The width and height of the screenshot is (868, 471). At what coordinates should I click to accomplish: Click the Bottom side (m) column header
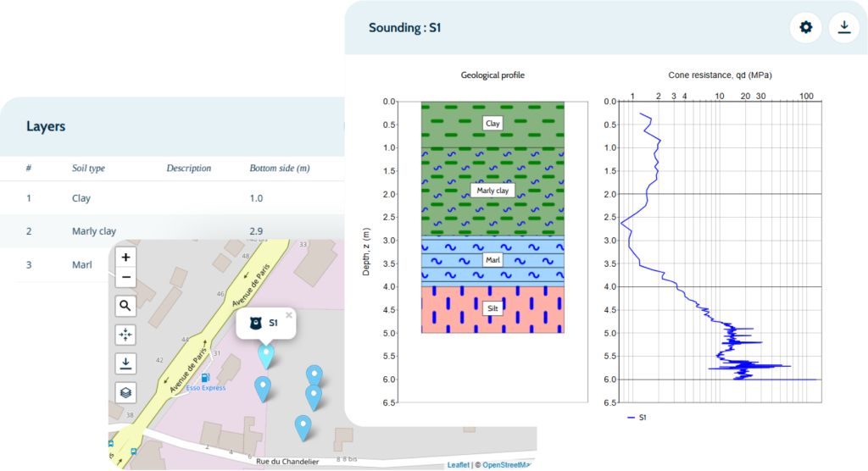tap(279, 169)
